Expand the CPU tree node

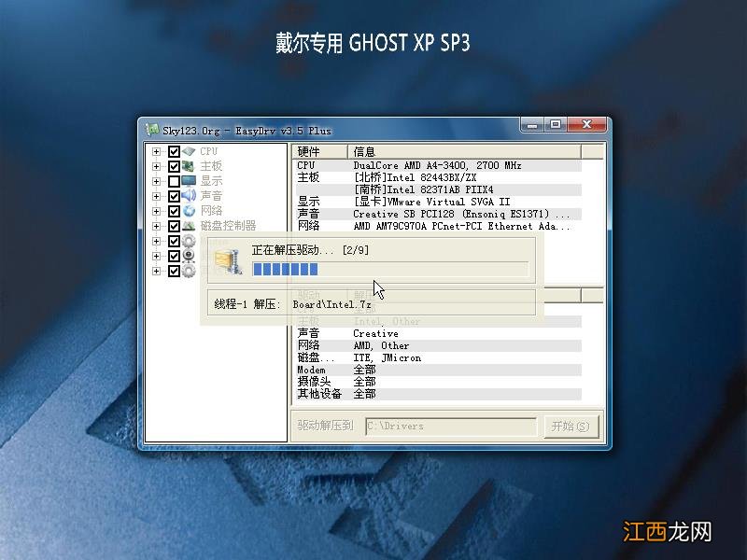coord(155,151)
